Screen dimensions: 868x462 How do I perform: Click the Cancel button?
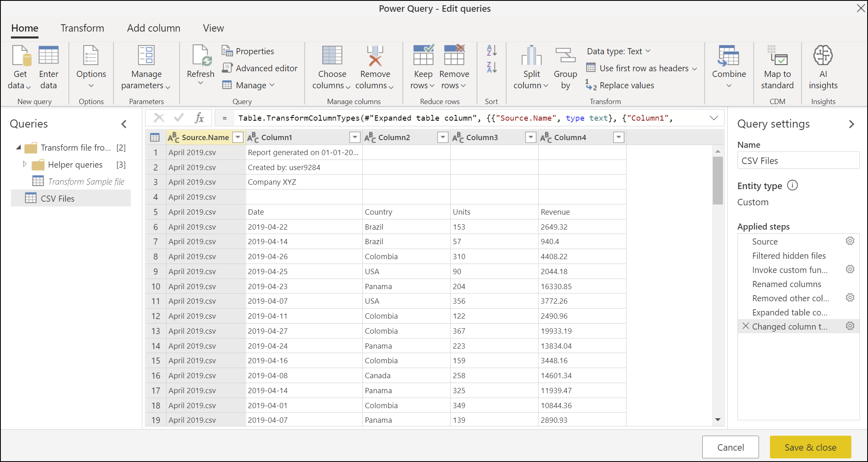point(731,447)
